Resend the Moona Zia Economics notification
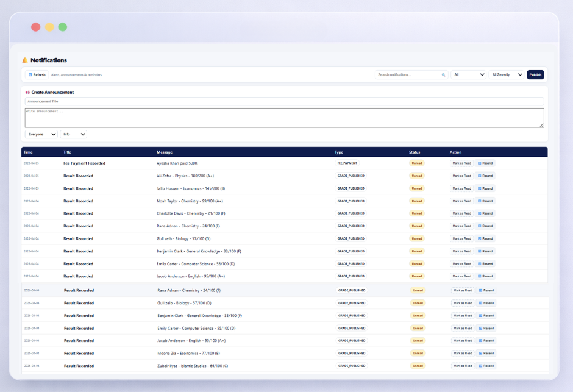This screenshot has width=573, height=392. click(x=486, y=353)
